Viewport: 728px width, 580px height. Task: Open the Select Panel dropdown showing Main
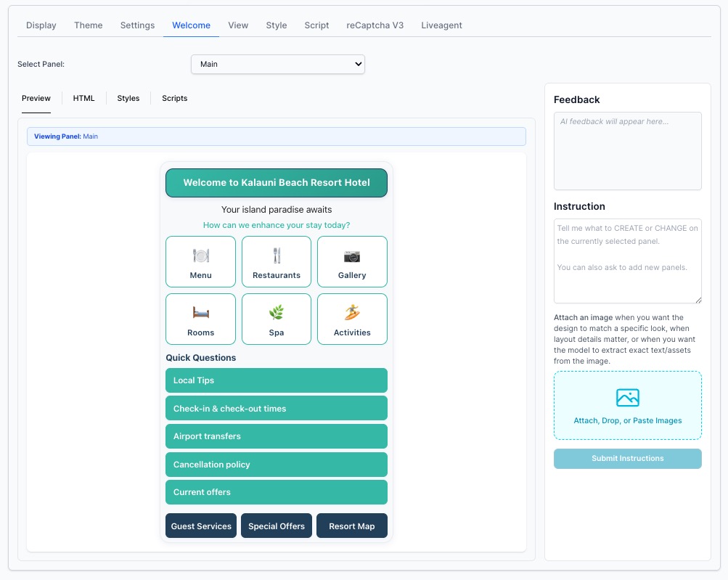(x=278, y=64)
